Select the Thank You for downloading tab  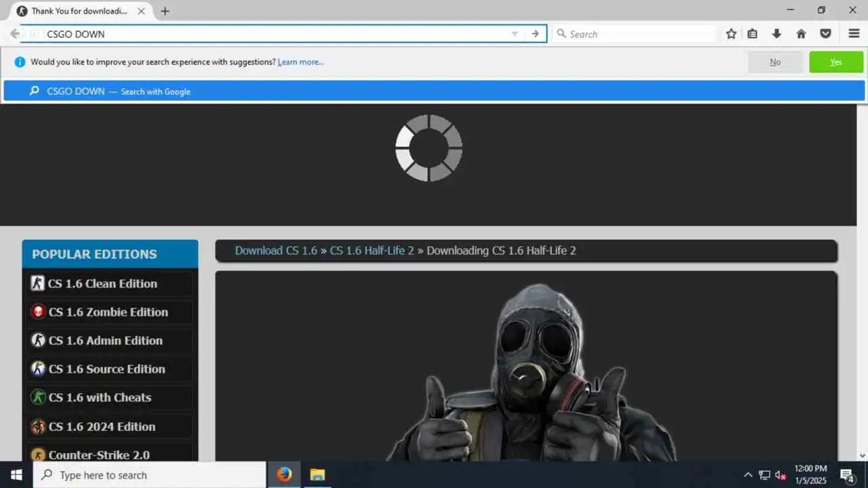[81, 11]
